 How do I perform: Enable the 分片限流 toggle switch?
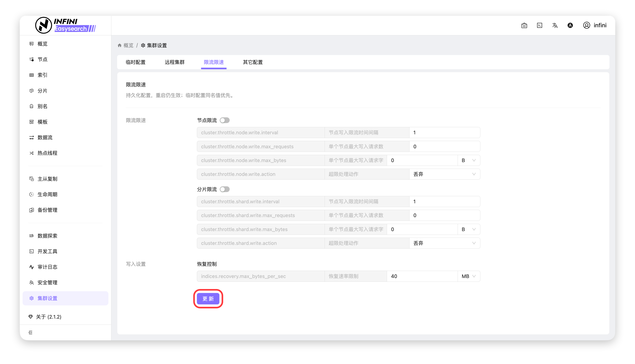click(x=225, y=189)
